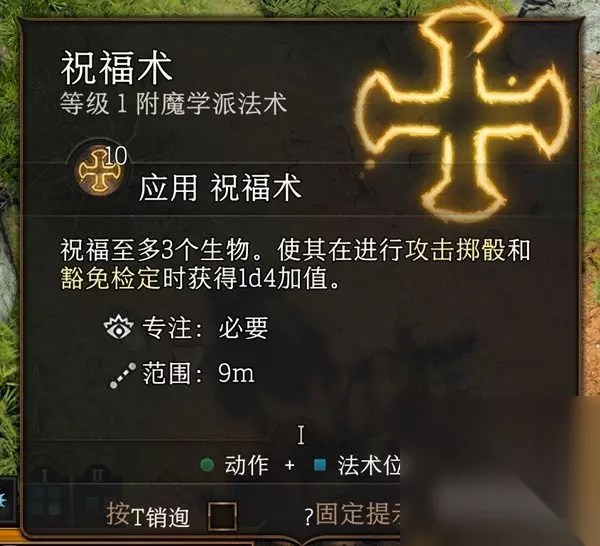Viewport: 600px width, 546px height.
Task: Click the small Bless icon marked 10
Action: [100, 170]
